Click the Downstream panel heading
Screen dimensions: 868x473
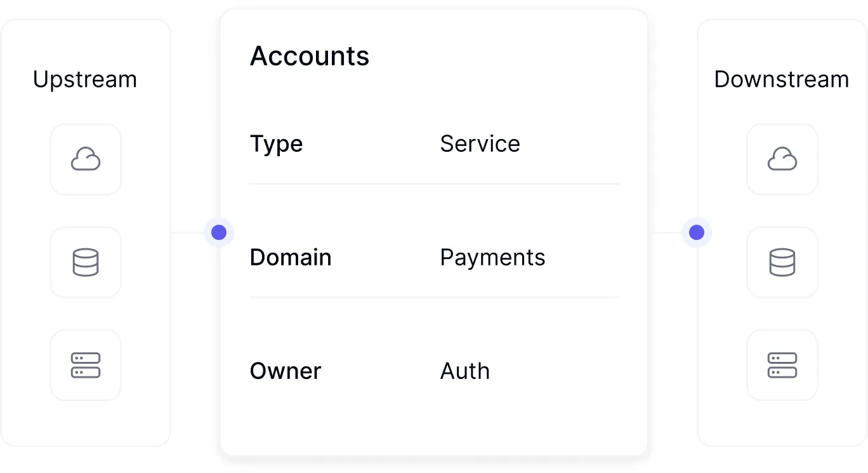tap(781, 79)
